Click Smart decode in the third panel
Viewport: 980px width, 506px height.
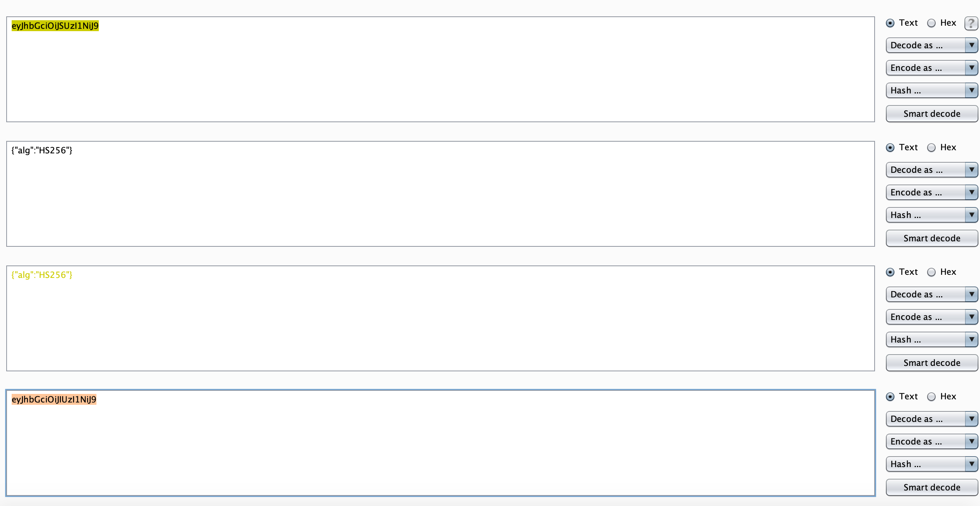point(932,363)
